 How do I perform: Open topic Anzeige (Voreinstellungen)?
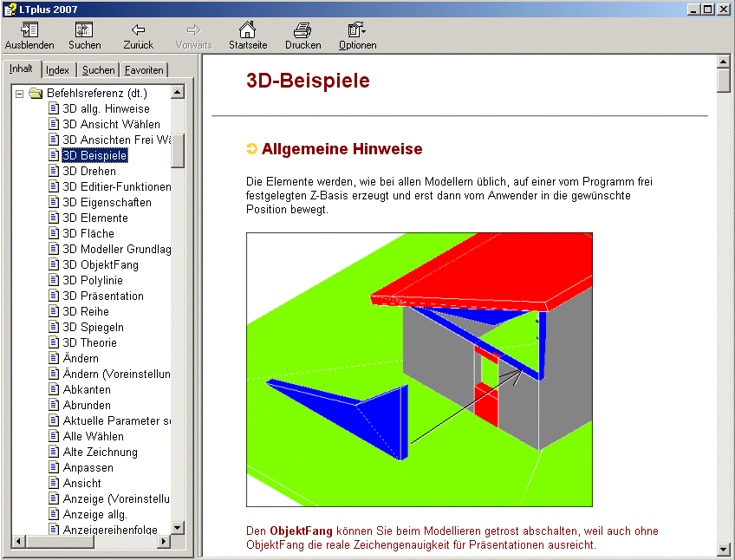click(x=117, y=498)
